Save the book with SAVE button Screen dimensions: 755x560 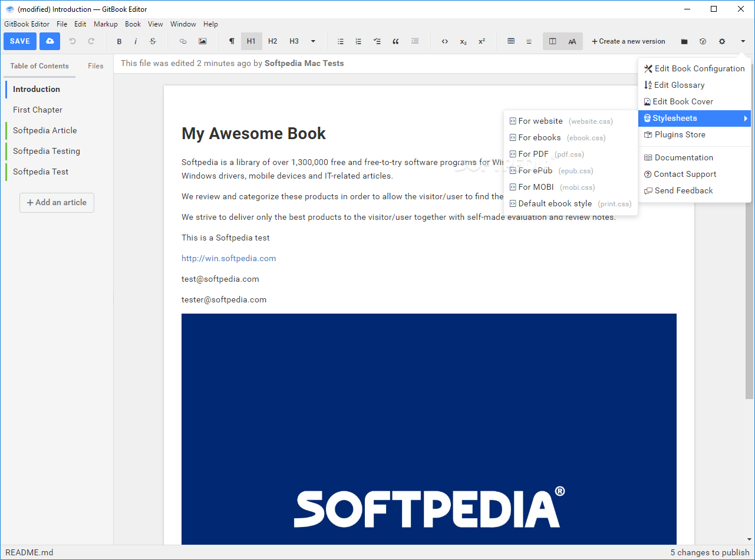(x=20, y=41)
